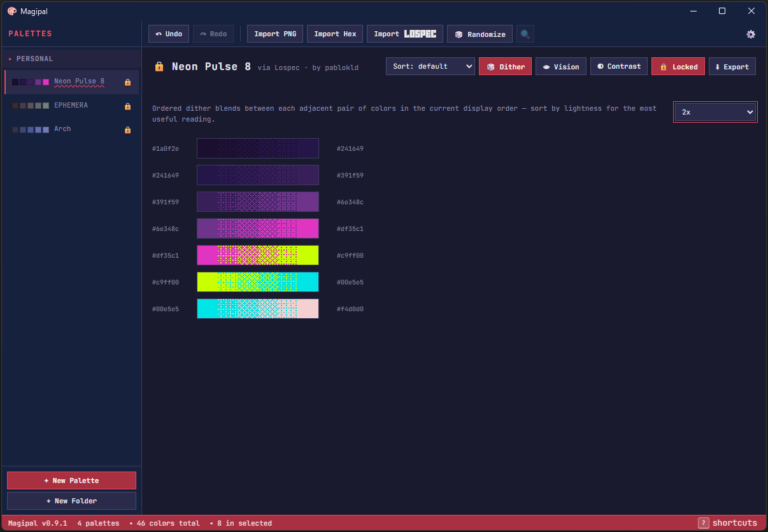Select the EPHEMERA palette
Screen dimensions: 768x532
[x=71, y=106]
